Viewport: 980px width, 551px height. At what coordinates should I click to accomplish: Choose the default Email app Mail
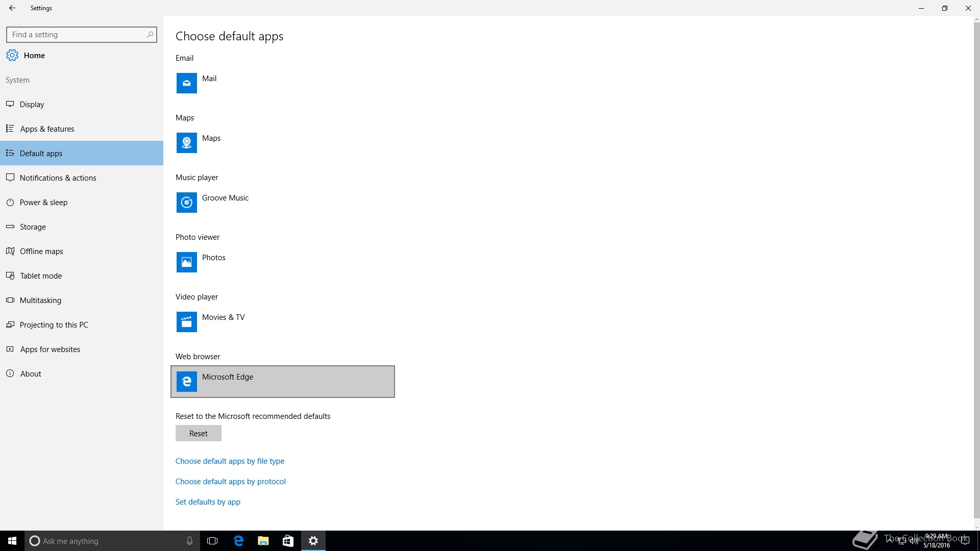tap(283, 83)
